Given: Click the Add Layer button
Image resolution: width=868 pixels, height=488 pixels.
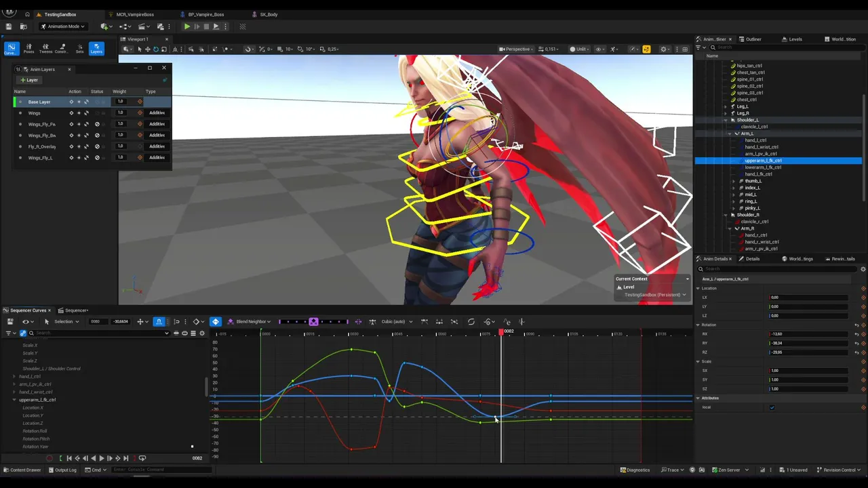Looking at the screenshot, I should point(29,80).
